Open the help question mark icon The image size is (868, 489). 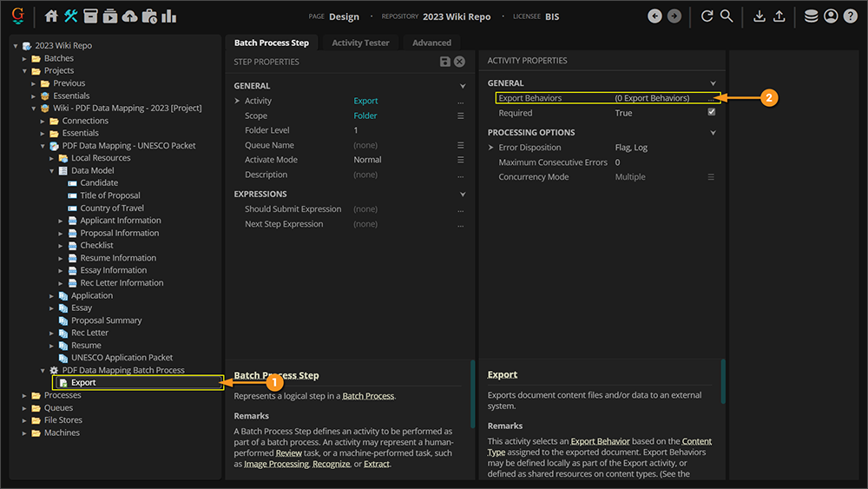[850, 17]
